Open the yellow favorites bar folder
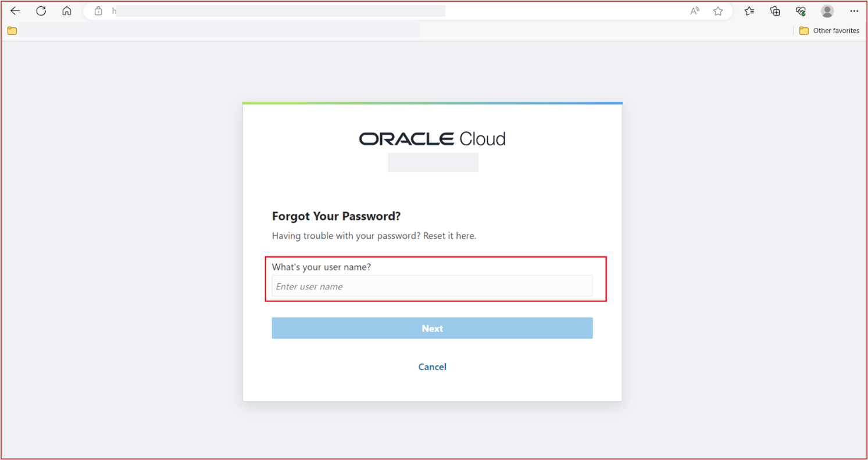Screen dimensions: 868x460 12,30
